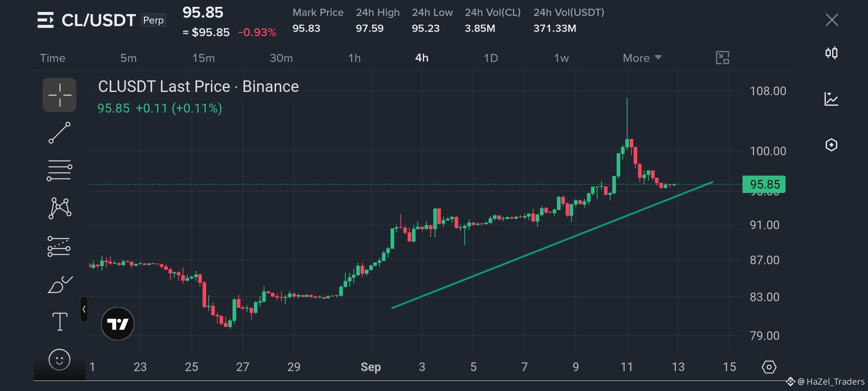Screen dimensions: 868x391
Task: Open the emoji sticker tool
Action: (59, 360)
